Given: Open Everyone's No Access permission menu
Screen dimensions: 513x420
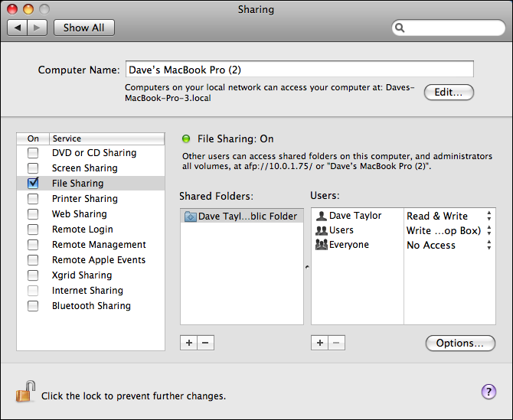Looking at the screenshot, I should click(449, 245).
